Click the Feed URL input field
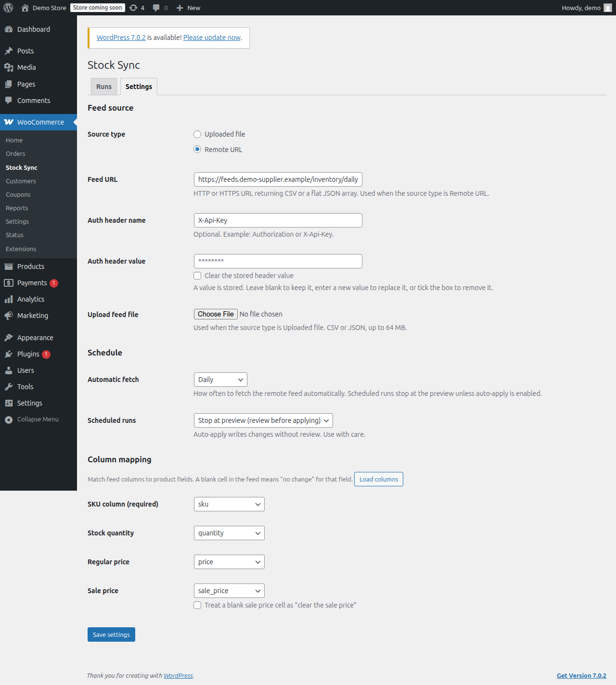 tap(278, 179)
